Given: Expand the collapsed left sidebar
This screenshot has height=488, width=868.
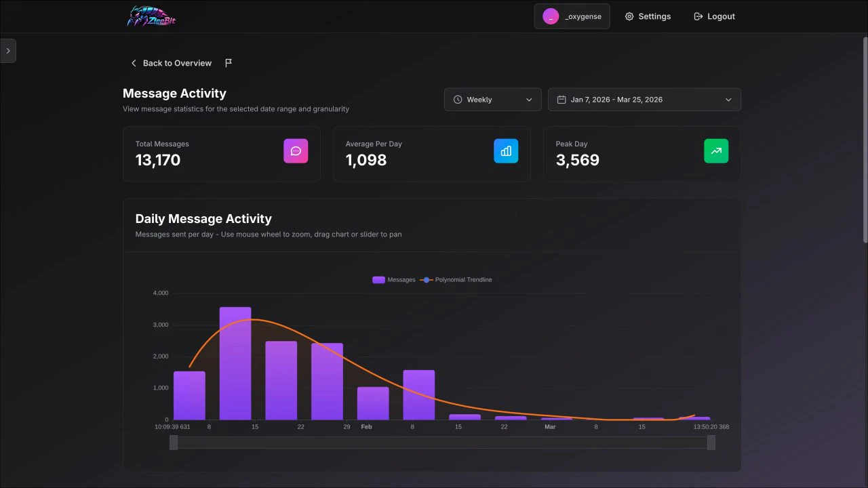Looking at the screenshot, I should (8, 50).
